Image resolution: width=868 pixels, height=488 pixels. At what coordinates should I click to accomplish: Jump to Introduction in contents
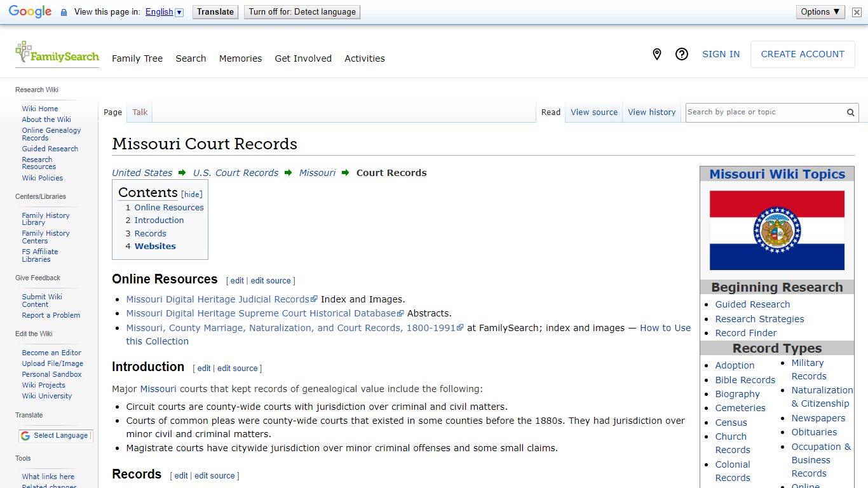coord(159,220)
